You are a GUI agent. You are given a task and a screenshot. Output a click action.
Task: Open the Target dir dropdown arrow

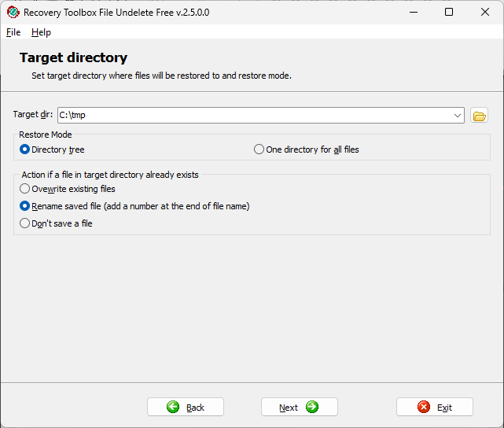pos(457,116)
